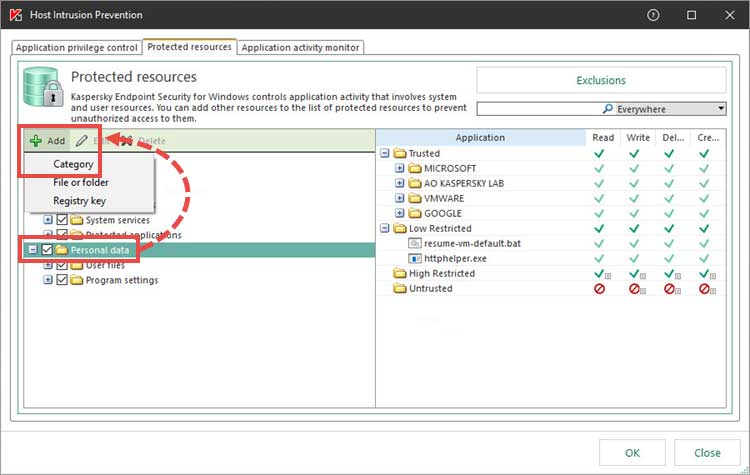Select the System services label

pyautogui.click(x=118, y=220)
